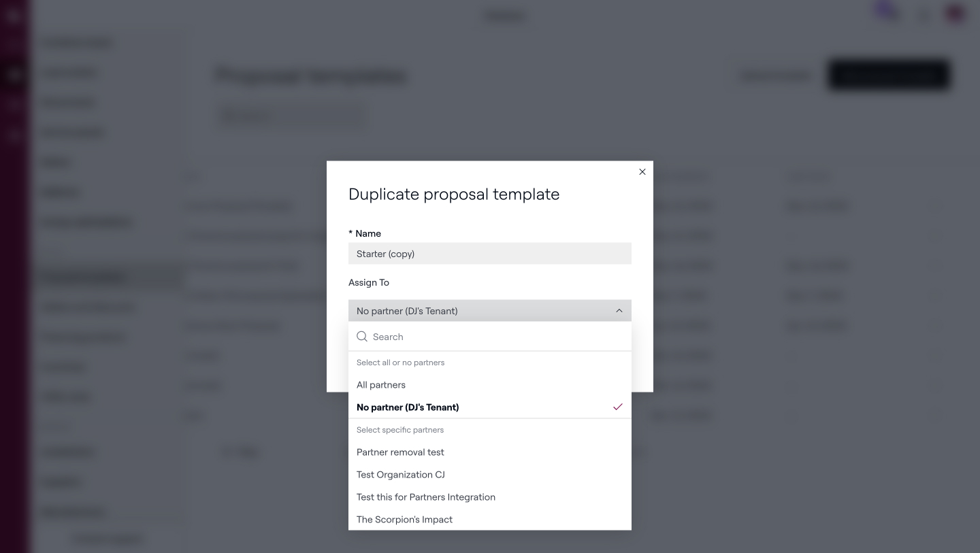Click the text link left of black button
The width and height of the screenshot is (980, 553).
776,76
